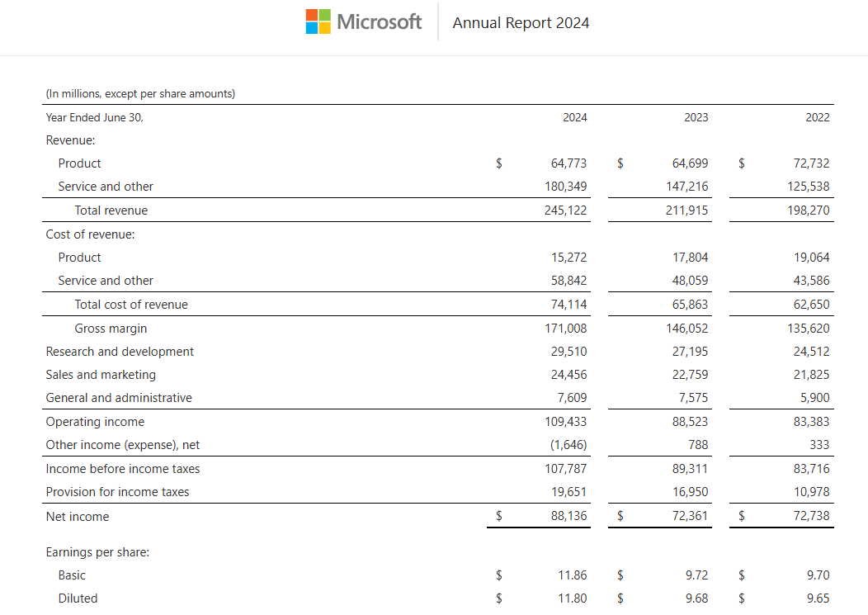The height and width of the screenshot is (615, 868).
Task: Select the 'Year Ended June 30,' header text
Action: click(x=95, y=117)
